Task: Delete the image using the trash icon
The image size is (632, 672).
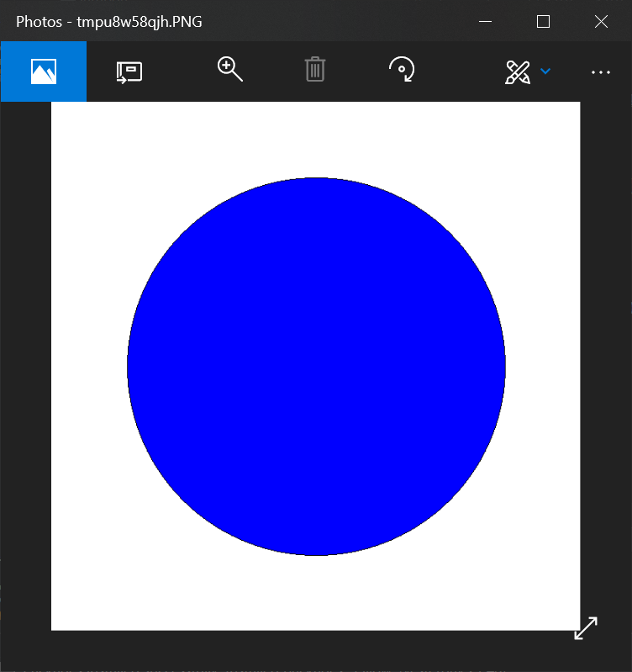Action: point(315,69)
